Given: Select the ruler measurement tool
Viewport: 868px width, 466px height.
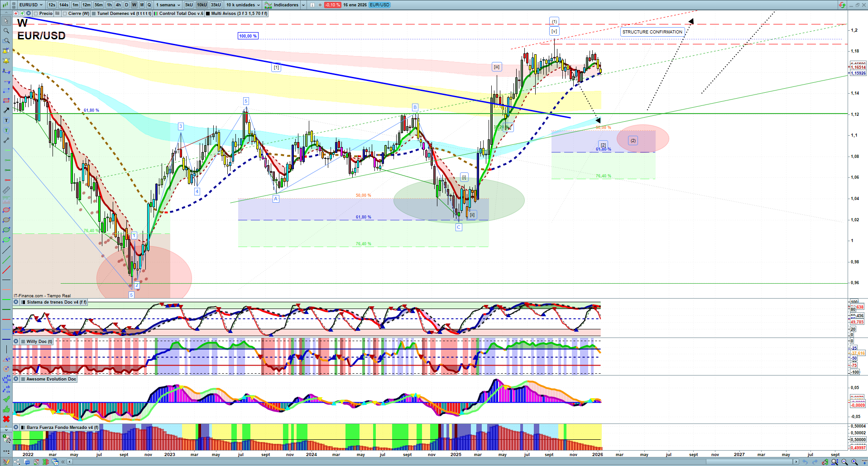Looking at the screenshot, I should [6, 190].
